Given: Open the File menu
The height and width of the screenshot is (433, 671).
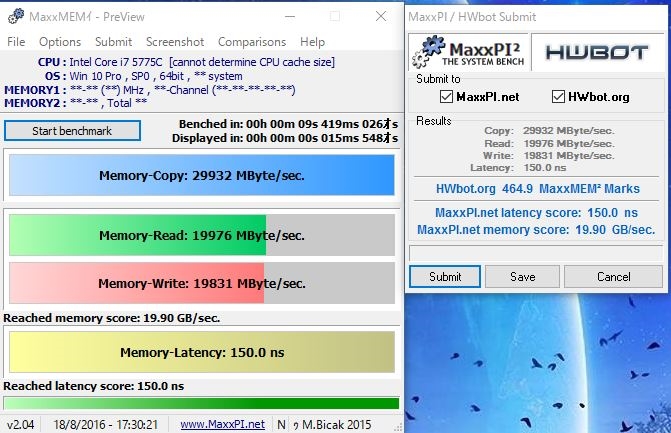Looking at the screenshot, I should 16,42.
